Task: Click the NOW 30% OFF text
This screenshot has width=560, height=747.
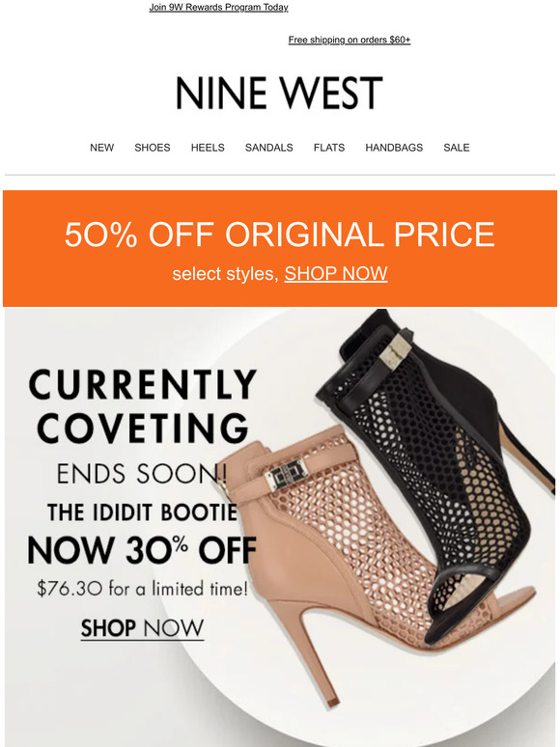Action: tap(142, 551)
